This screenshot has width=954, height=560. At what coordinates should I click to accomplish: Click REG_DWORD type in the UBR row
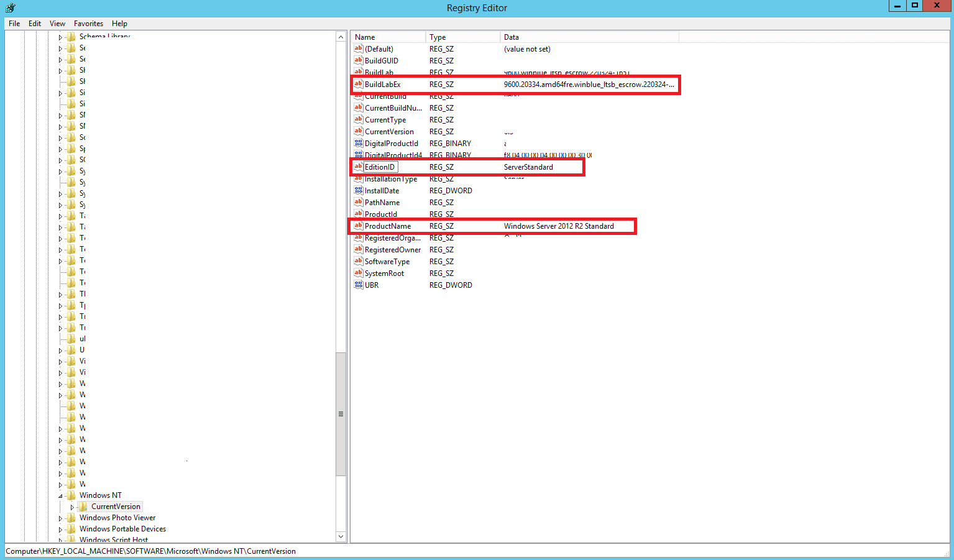(451, 285)
